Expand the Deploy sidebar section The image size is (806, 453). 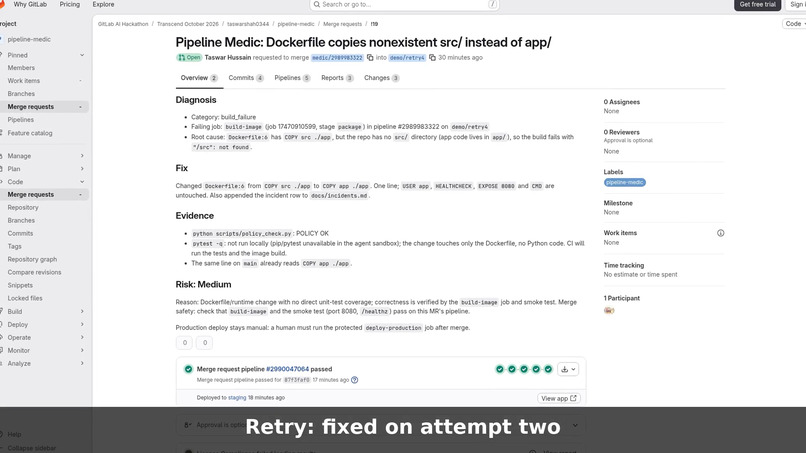point(82,324)
